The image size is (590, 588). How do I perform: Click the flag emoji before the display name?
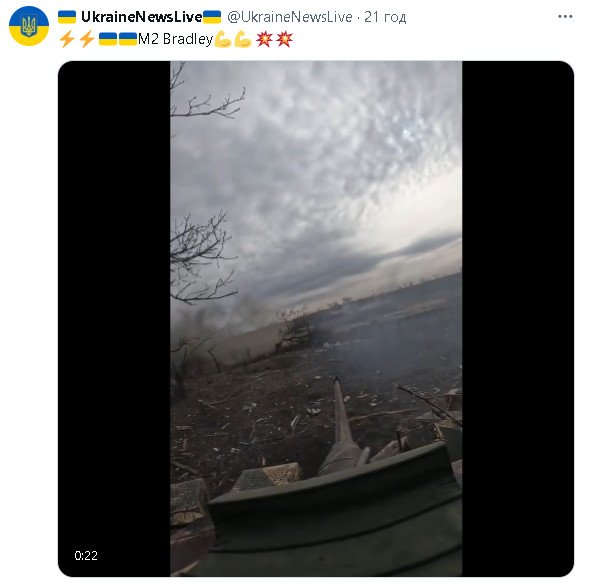click(67, 17)
